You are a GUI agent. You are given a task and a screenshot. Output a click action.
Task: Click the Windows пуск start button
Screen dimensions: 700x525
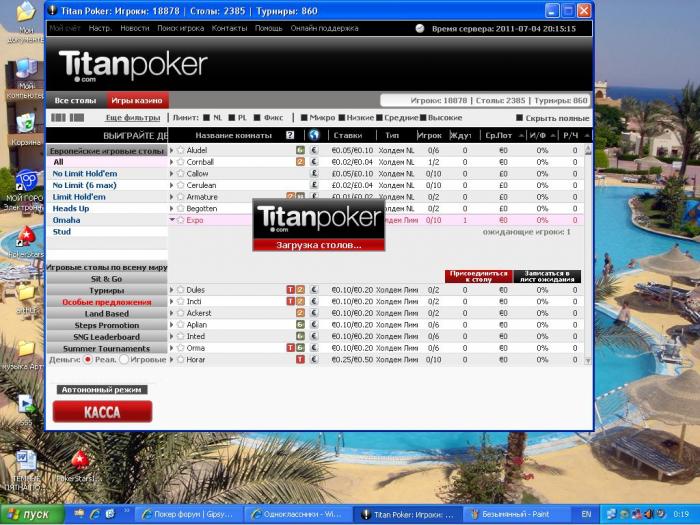coord(32,514)
